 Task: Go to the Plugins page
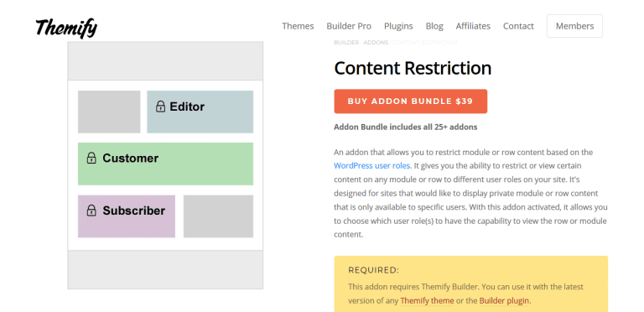tap(398, 26)
